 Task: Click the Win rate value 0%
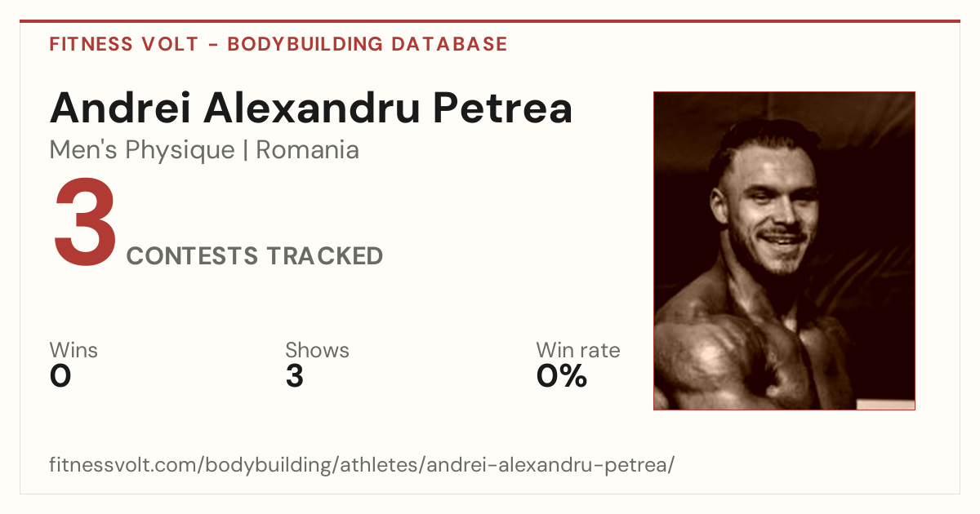(562, 376)
